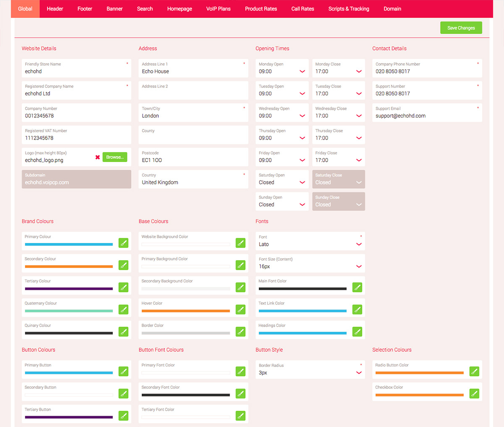Open the Font Size (Content) dropdown
Viewport: 504px width, 427px height.
(x=310, y=263)
